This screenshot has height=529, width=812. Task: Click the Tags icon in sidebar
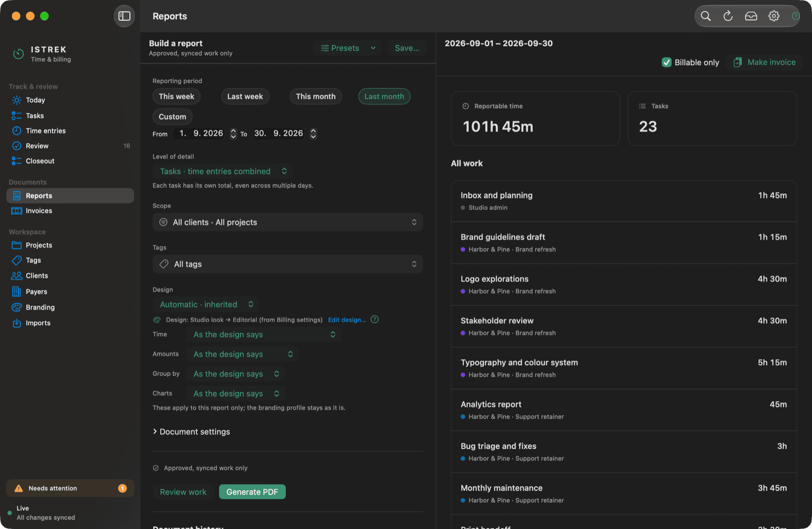click(x=17, y=260)
